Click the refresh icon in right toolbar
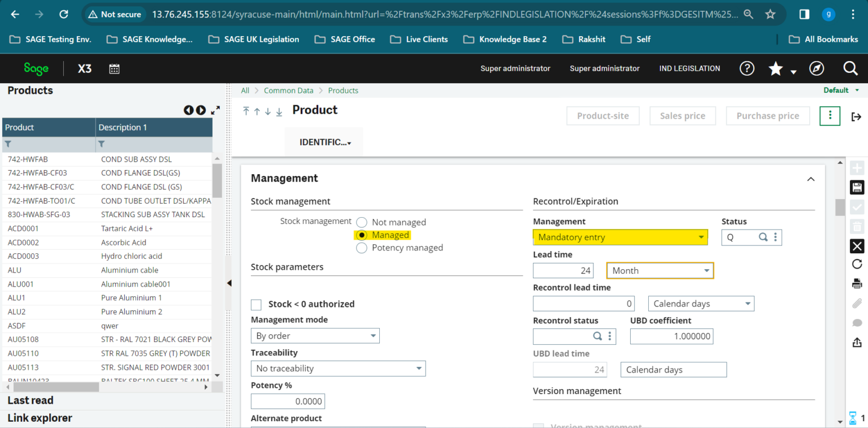Viewport: 868px width, 428px height. pos(857,264)
